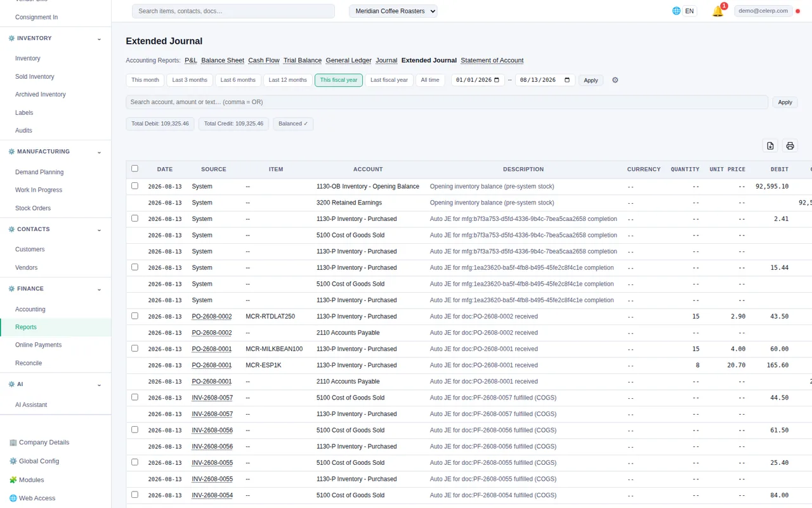Open the Meridian Coffee Roasters company dropdown
The height and width of the screenshot is (508, 812).
(x=393, y=11)
